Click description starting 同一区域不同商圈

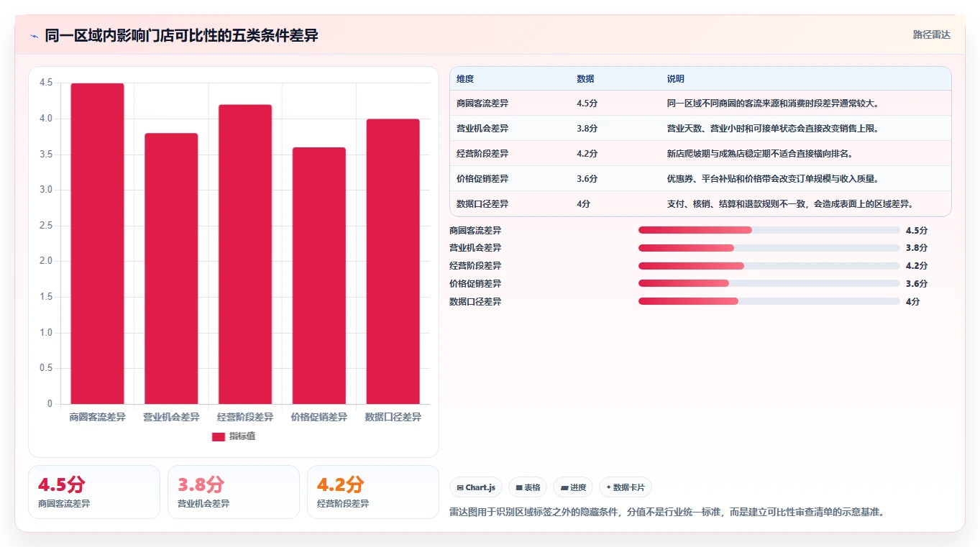[x=773, y=104]
